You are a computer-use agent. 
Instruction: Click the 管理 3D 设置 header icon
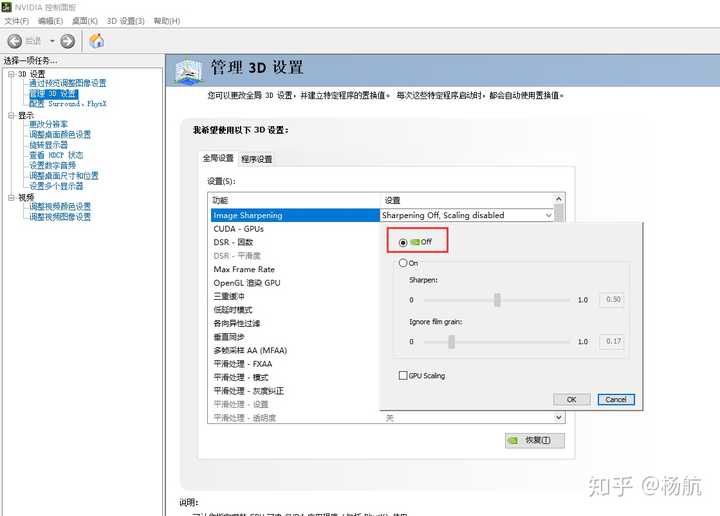click(x=189, y=72)
